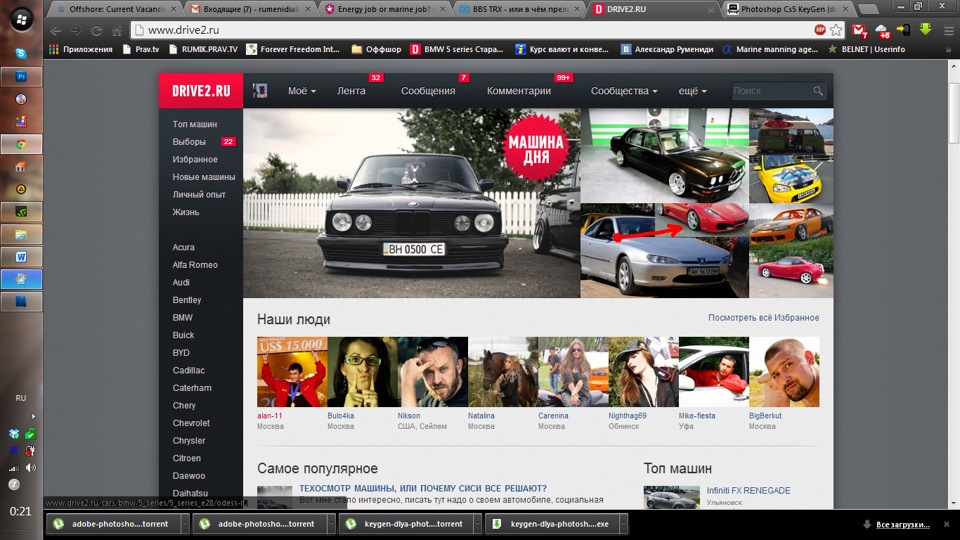Open the weather cloud extension icon

click(x=882, y=30)
